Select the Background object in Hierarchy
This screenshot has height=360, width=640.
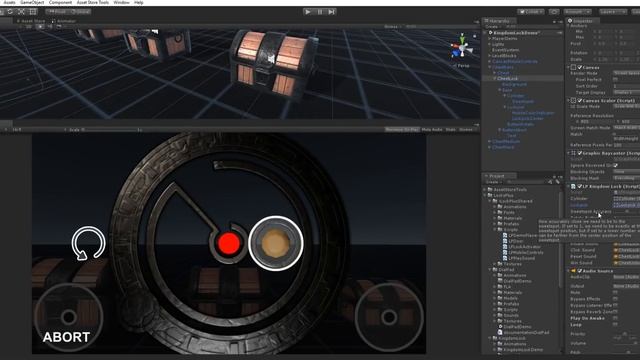click(x=514, y=84)
